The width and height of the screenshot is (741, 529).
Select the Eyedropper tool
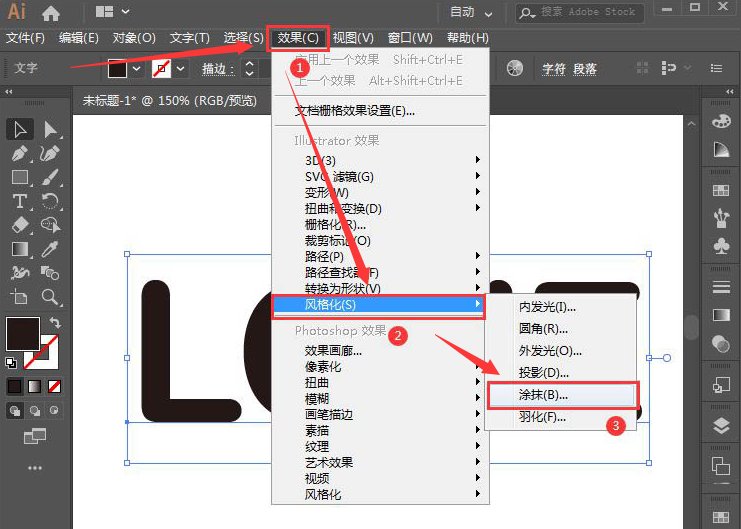click(x=50, y=249)
